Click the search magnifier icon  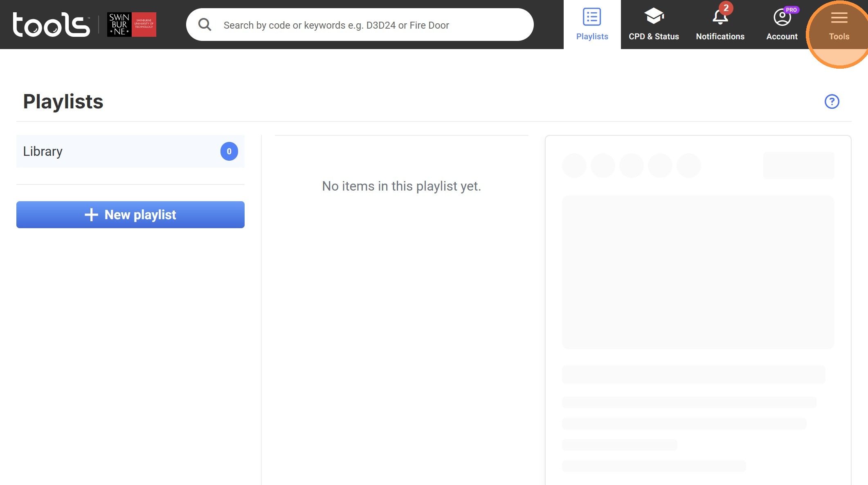[x=205, y=25]
